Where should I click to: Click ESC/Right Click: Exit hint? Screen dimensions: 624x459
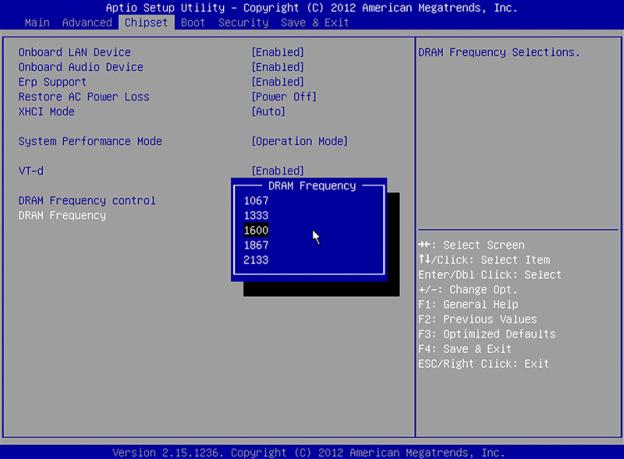(484, 364)
